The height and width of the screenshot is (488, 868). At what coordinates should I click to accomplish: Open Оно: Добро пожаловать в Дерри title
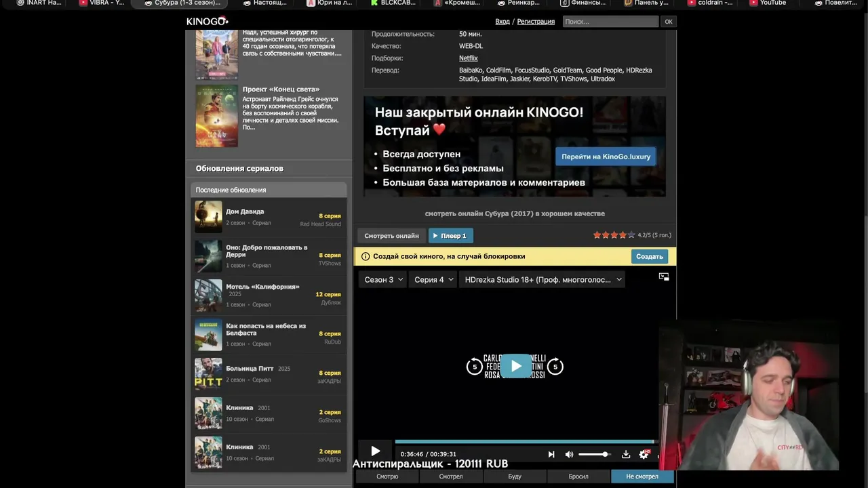tap(267, 251)
